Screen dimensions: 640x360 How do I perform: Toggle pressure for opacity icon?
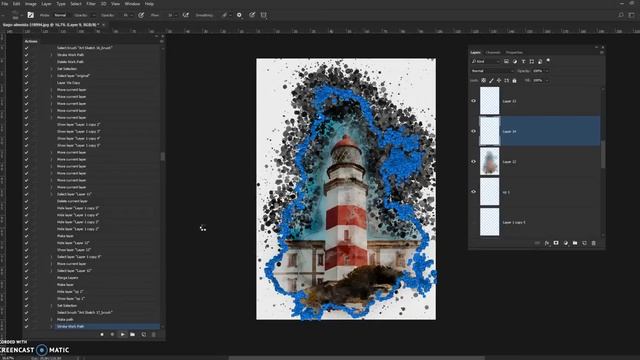click(x=141, y=15)
